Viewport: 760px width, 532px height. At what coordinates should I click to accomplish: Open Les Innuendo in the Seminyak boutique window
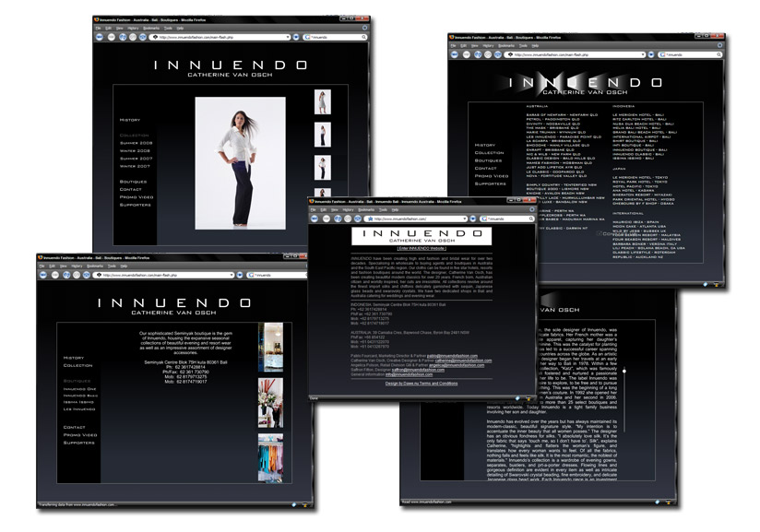coord(79,409)
